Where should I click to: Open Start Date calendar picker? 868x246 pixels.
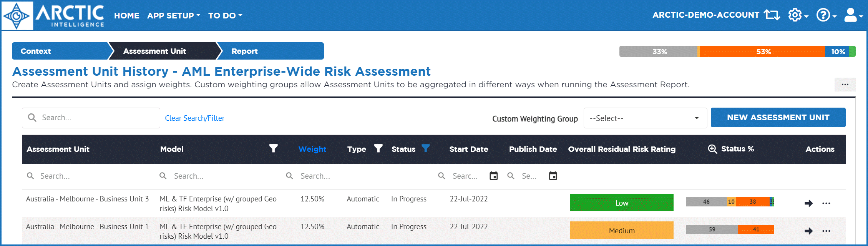point(493,176)
